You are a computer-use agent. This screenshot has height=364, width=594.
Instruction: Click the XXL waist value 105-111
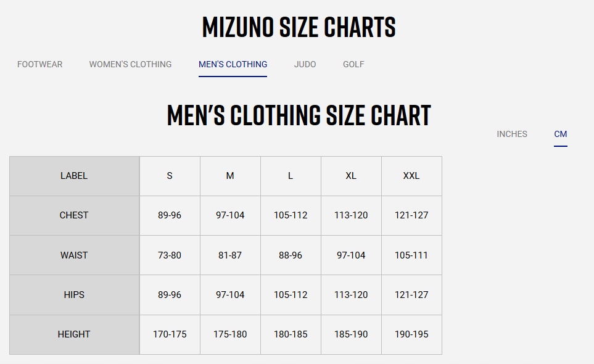pos(411,255)
